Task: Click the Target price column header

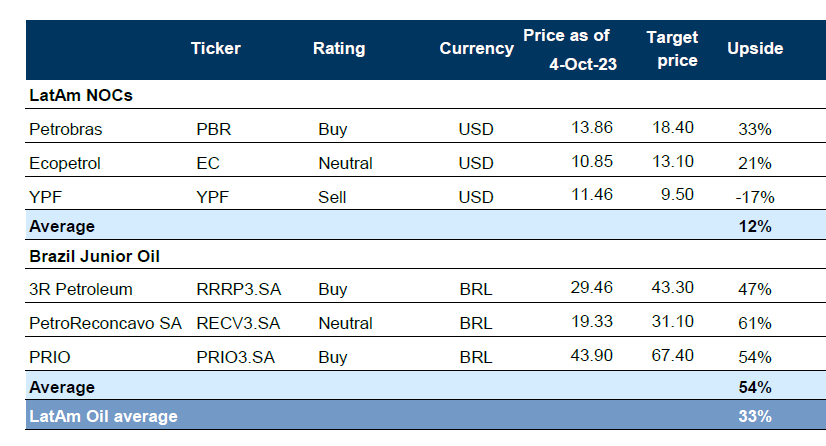Action: pyautogui.click(x=672, y=48)
